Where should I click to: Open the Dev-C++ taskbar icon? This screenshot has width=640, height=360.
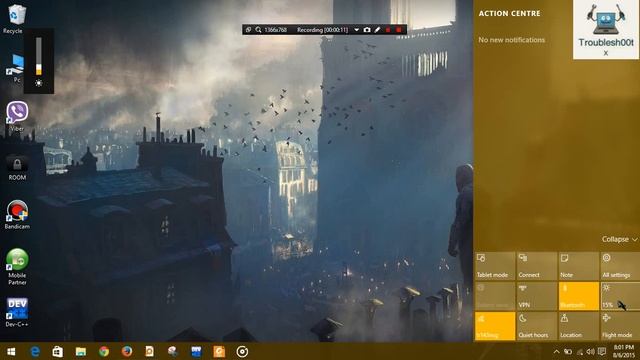pos(196,351)
